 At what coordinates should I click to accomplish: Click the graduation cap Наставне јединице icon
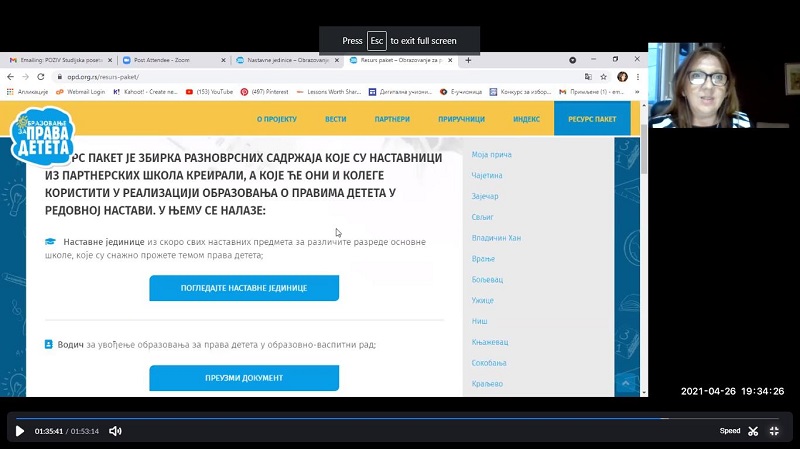click(50, 241)
